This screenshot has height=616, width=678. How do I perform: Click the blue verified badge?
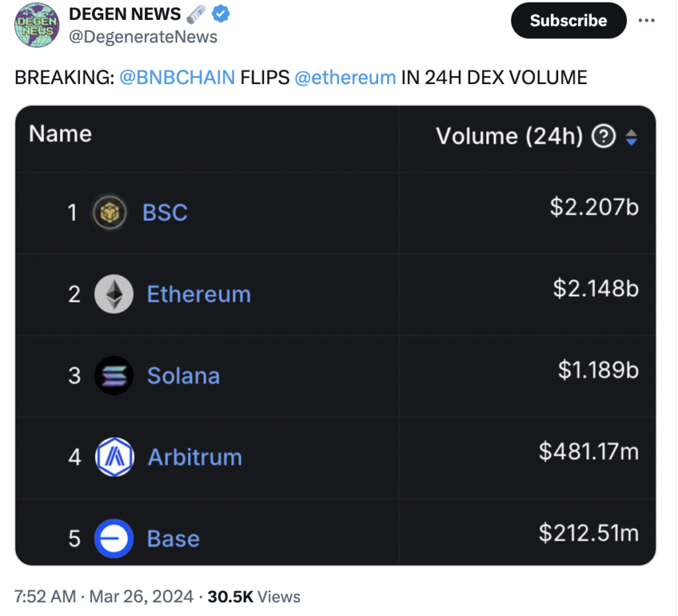coord(219,14)
